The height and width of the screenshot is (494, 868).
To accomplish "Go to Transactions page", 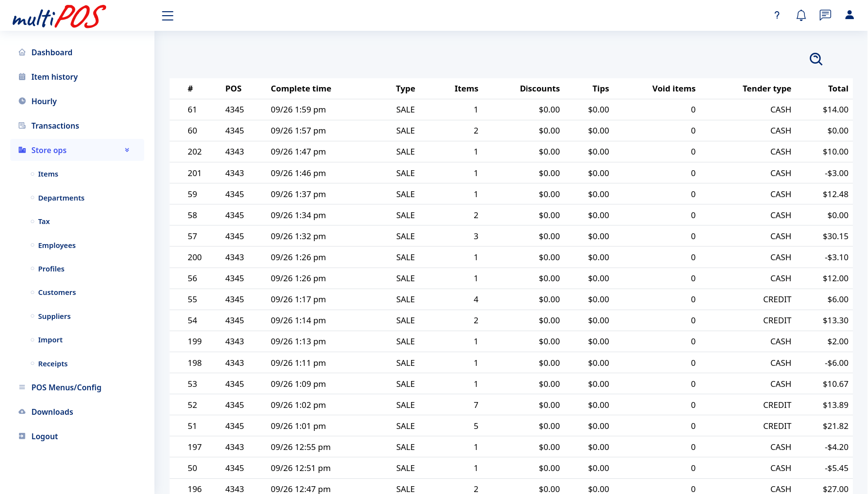I will [x=55, y=126].
